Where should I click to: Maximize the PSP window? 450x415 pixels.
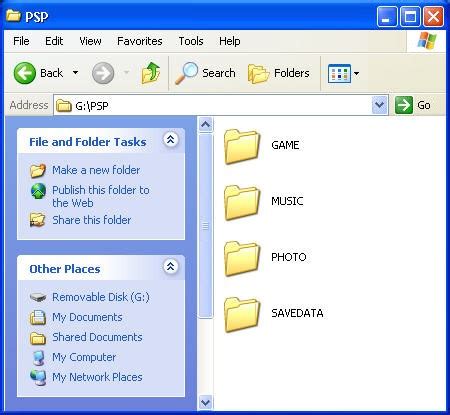pos(410,16)
